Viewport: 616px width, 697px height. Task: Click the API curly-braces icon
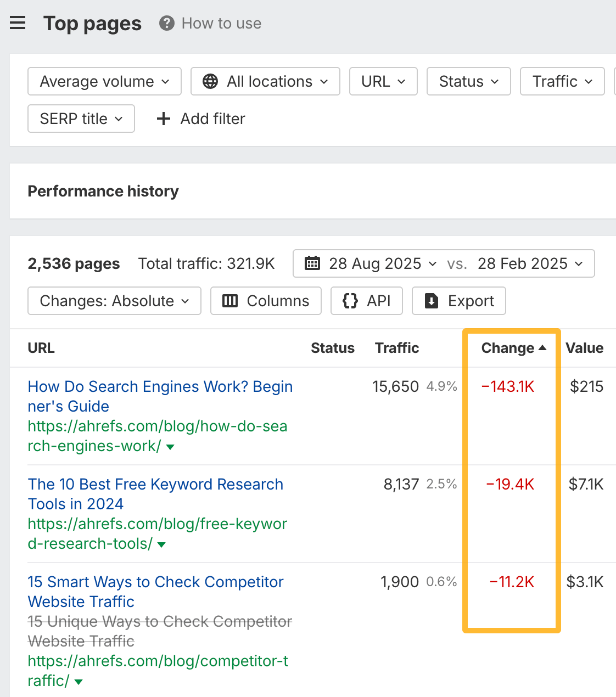(350, 301)
